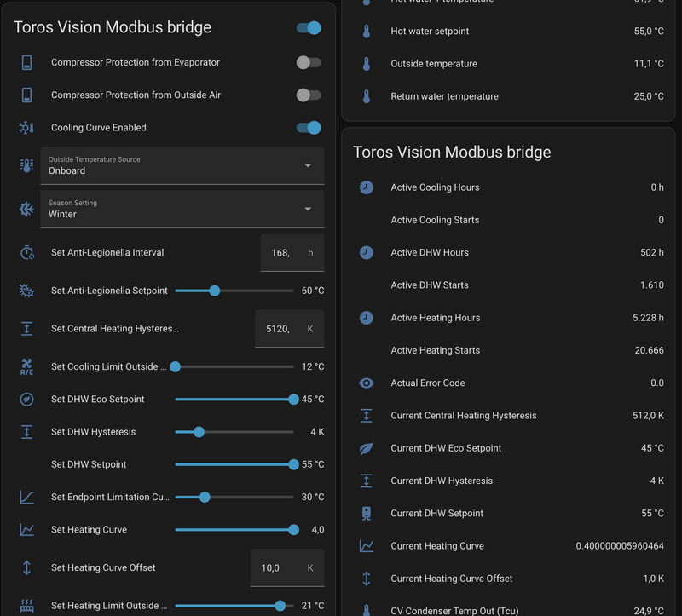This screenshot has height=616, width=682.
Task: Click the Current DHW Eco Setpoint leaf icon
Action: 367,448
